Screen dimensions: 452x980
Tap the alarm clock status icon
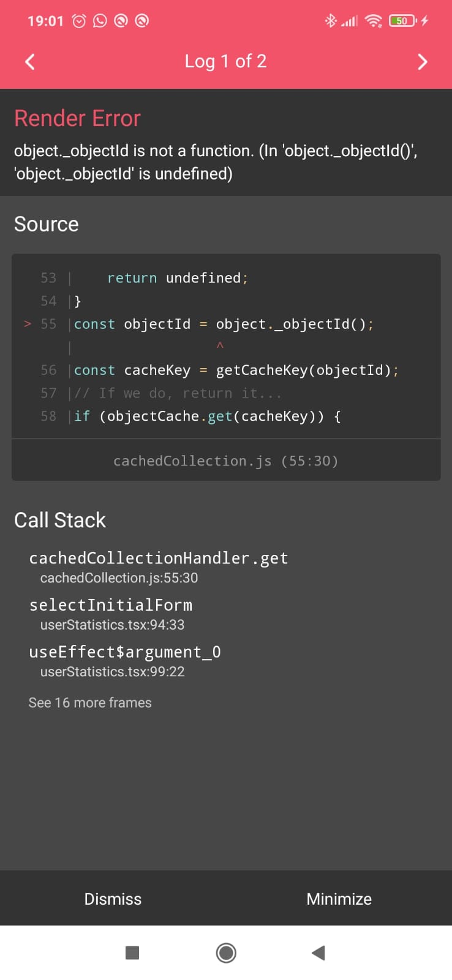coord(79,21)
